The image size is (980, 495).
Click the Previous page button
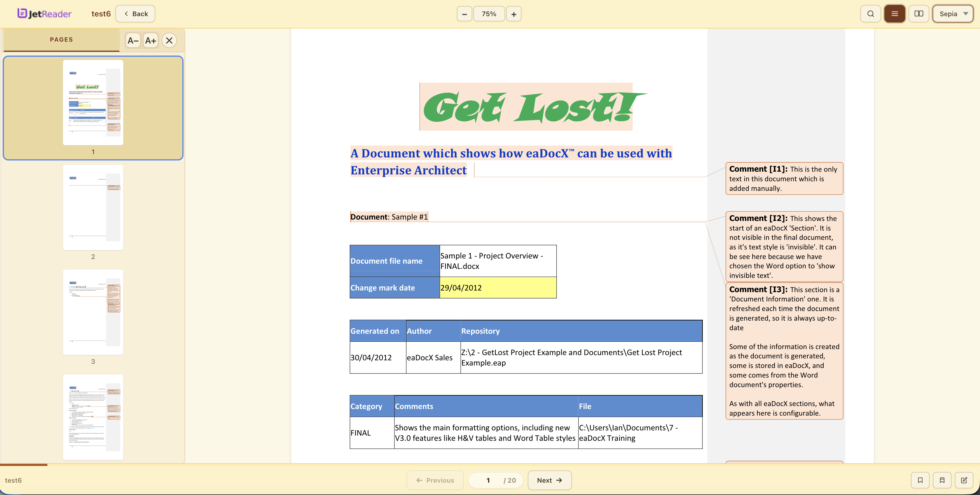coord(435,480)
